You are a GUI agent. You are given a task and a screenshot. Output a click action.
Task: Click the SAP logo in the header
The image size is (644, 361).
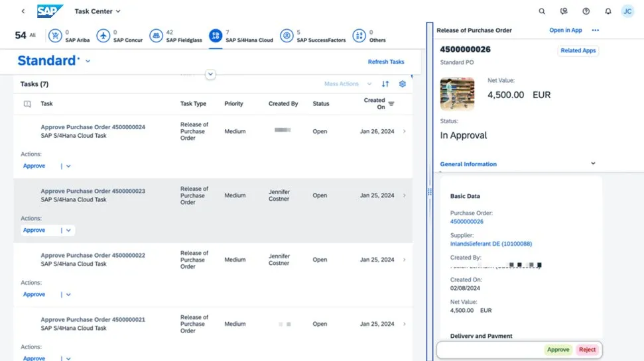(x=50, y=11)
